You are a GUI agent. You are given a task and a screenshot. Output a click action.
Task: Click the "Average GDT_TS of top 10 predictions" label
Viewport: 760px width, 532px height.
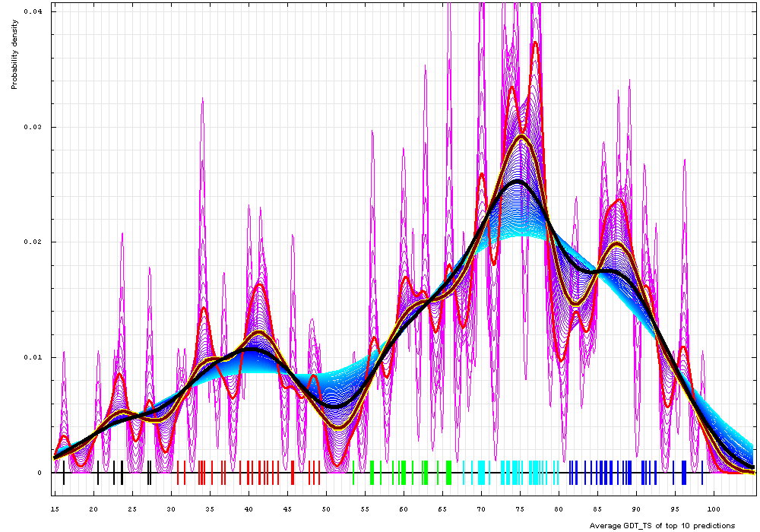click(x=662, y=525)
